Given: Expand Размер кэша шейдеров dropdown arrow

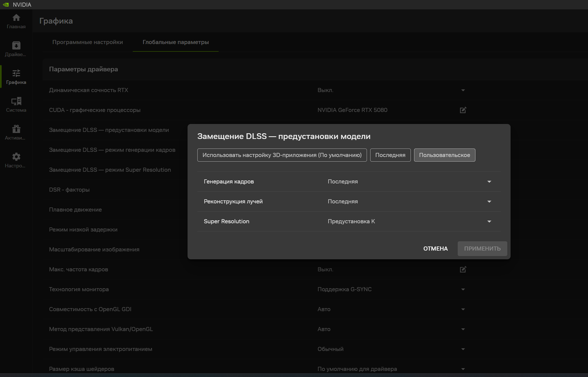Looking at the screenshot, I should pyautogui.click(x=463, y=369).
